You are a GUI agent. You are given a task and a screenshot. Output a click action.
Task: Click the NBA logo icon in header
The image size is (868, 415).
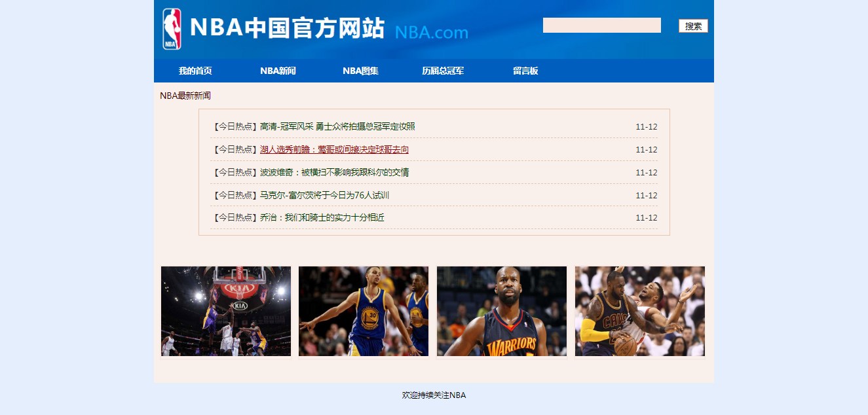(x=172, y=29)
